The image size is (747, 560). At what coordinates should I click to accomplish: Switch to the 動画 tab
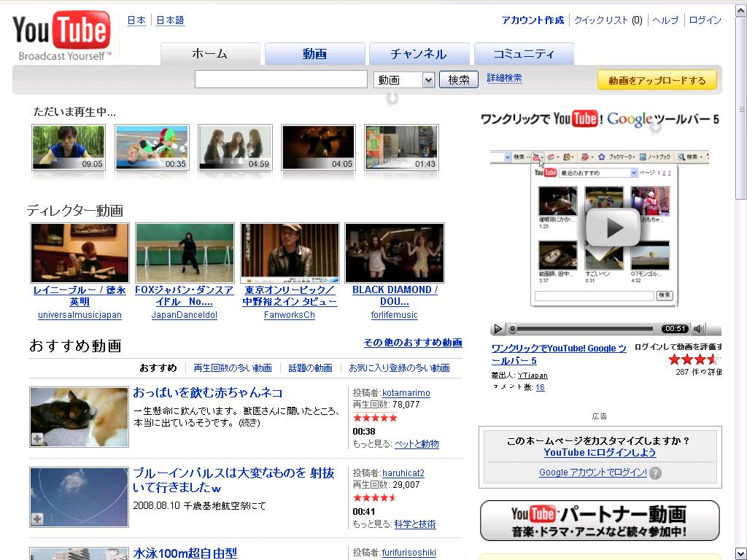click(x=315, y=54)
